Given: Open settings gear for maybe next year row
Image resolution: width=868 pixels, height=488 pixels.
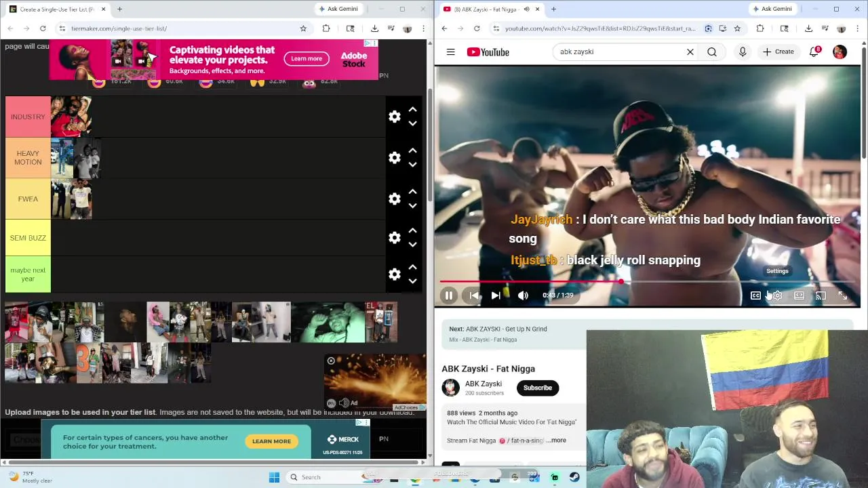Looking at the screenshot, I should click(395, 274).
